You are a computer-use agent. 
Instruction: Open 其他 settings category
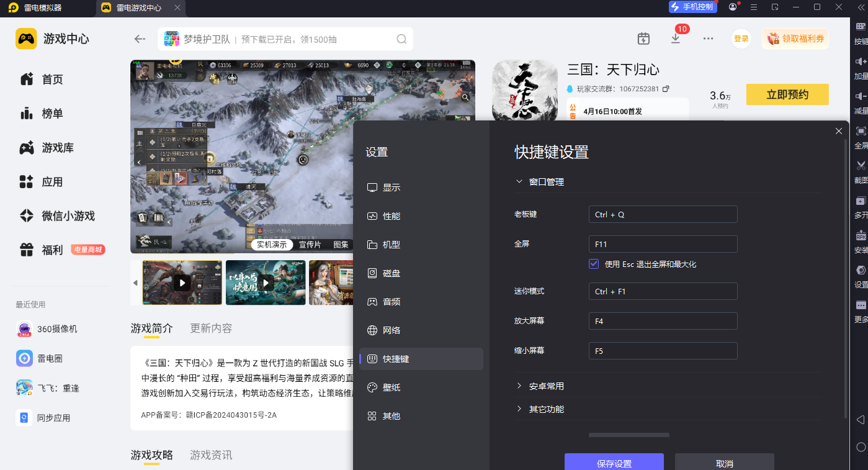tap(421, 416)
